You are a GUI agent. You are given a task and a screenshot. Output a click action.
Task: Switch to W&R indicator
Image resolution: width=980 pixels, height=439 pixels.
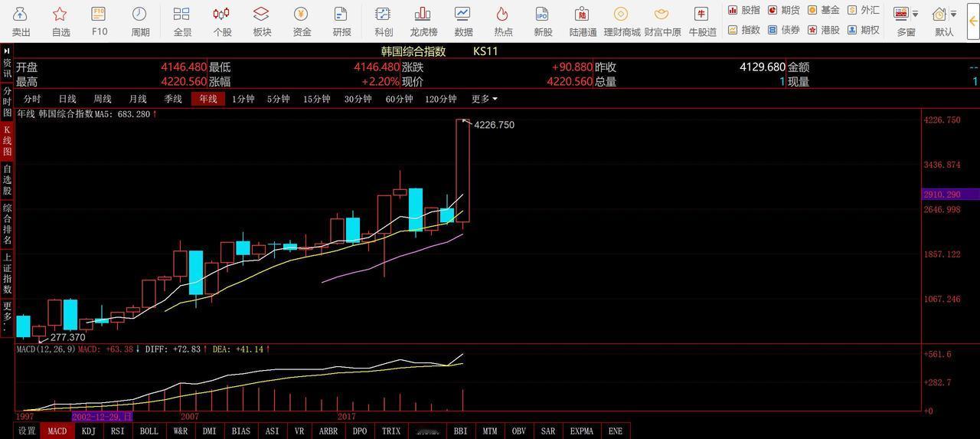pos(181,431)
